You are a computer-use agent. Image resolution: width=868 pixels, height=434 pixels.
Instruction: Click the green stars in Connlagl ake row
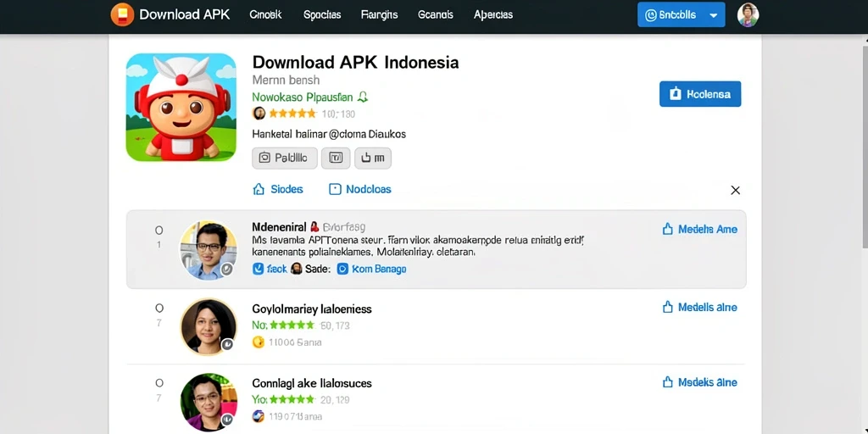(x=292, y=400)
